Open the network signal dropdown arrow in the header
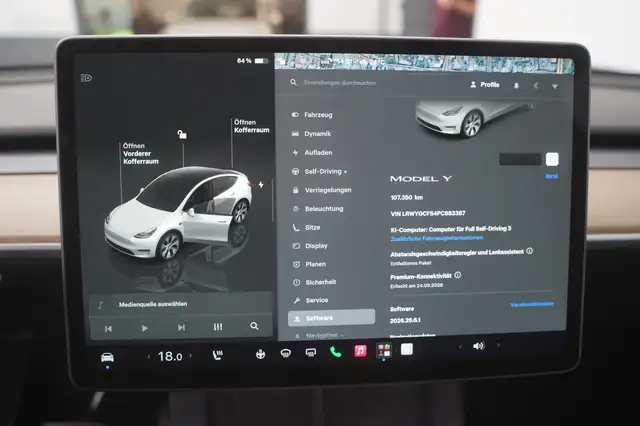 coord(555,87)
